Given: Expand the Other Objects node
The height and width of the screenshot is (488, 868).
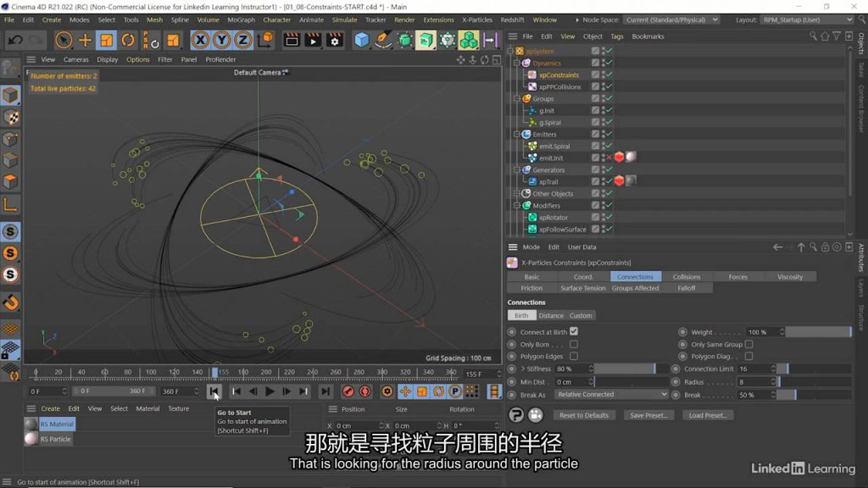Looking at the screenshot, I should 516,194.
